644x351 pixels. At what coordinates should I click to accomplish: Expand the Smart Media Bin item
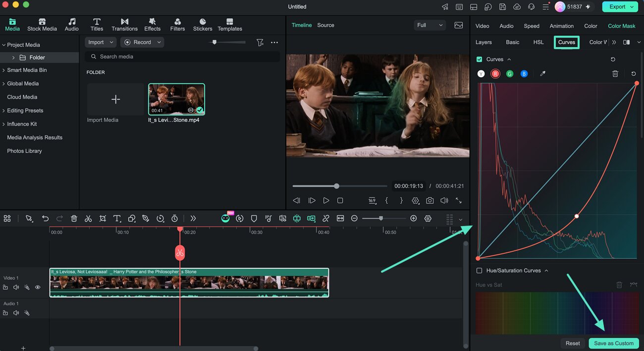pyautogui.click(x=4, y=70)
